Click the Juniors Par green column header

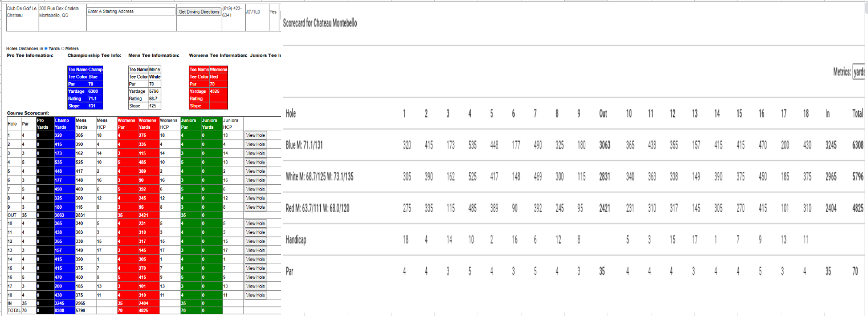pos(189,124)
